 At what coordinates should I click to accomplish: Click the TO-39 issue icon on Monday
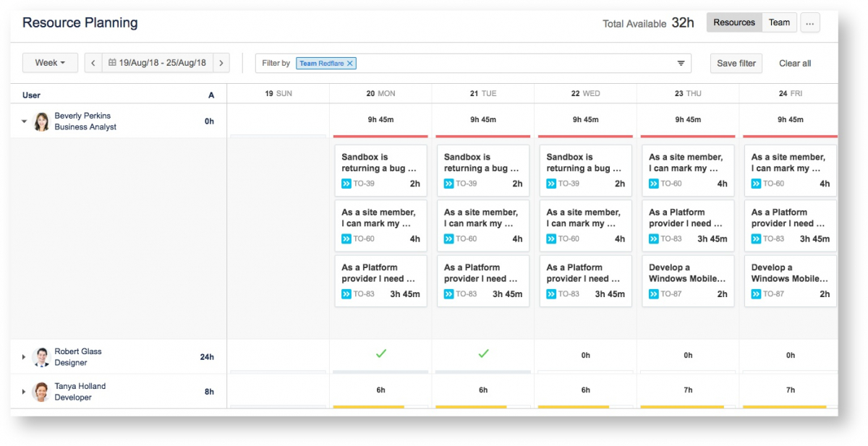pos(346,184)
